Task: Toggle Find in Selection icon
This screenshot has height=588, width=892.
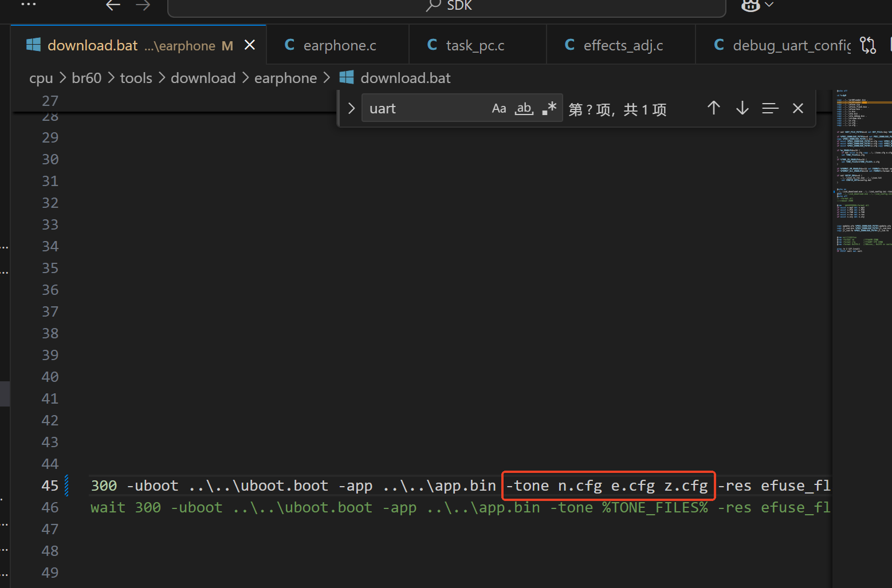Action: click(771, 108)
